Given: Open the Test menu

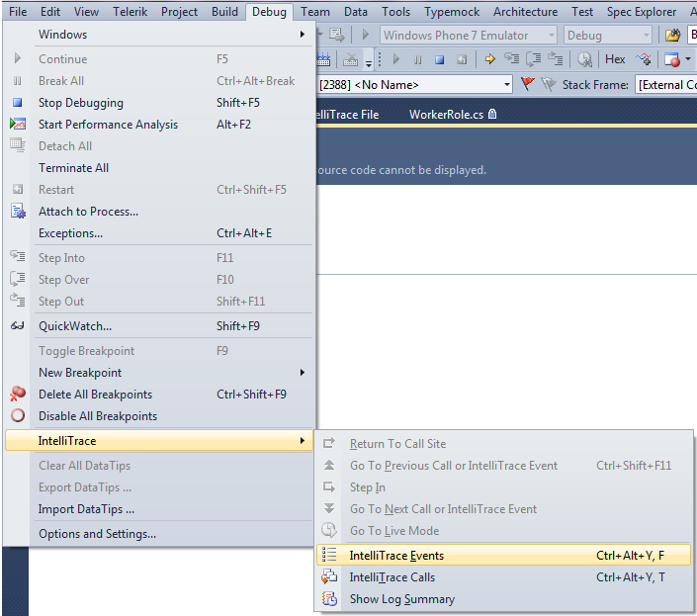Looking at the screenshot, I should pos(582,12).
